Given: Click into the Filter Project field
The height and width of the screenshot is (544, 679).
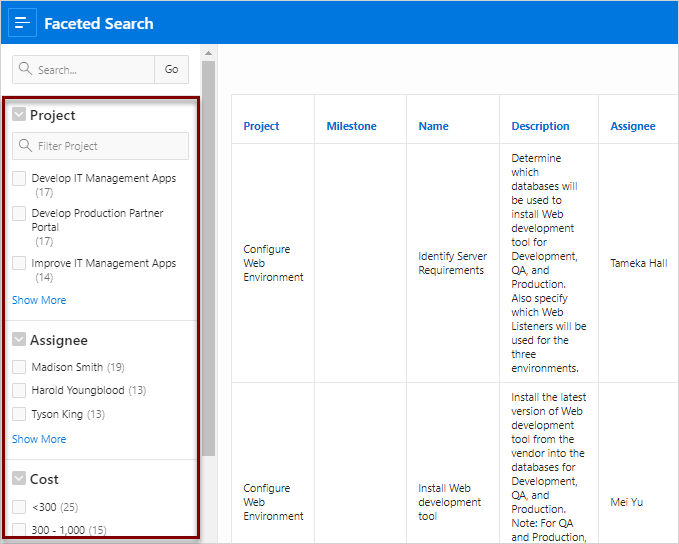Looking at the screenshot, I should [108, 146].
